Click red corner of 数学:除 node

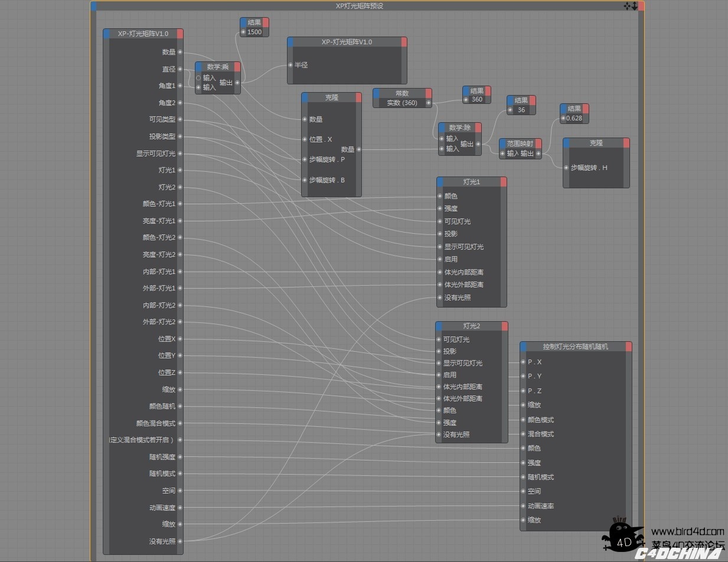(x=478, y=128)
